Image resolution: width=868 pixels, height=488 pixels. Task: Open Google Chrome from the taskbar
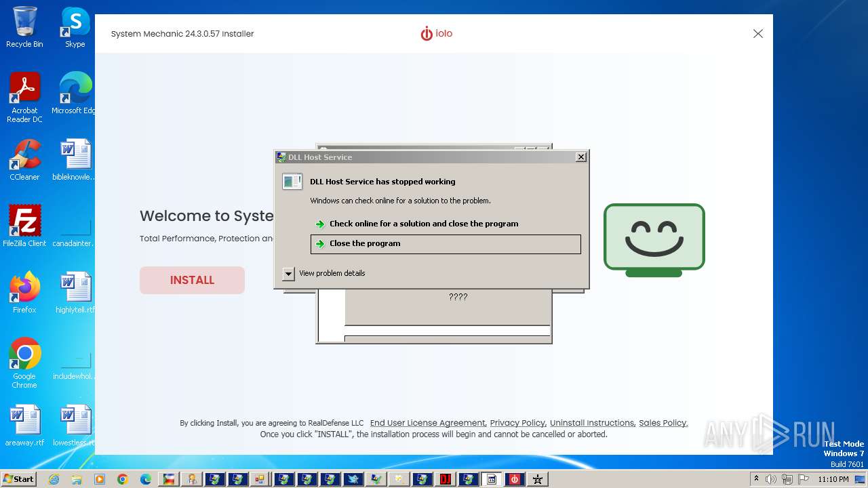[x=123, y=479]
